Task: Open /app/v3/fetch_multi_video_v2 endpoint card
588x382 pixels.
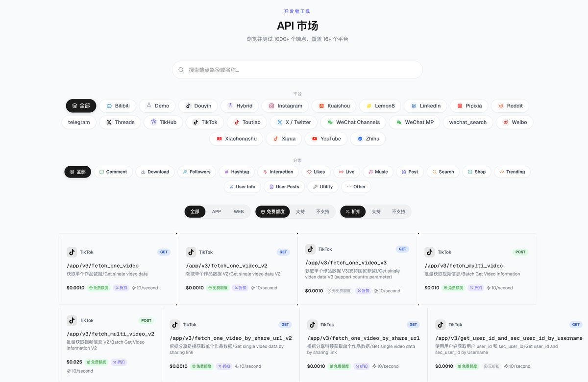Action: (110, 343)
